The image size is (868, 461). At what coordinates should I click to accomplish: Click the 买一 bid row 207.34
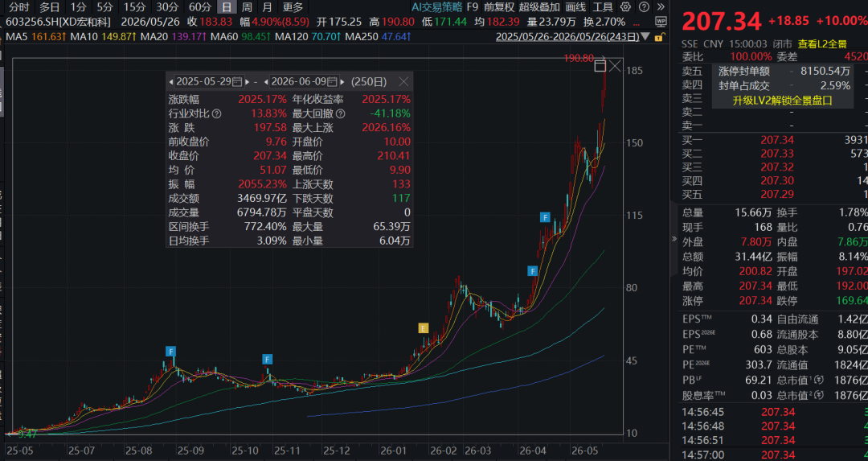[x=775, y=140]
